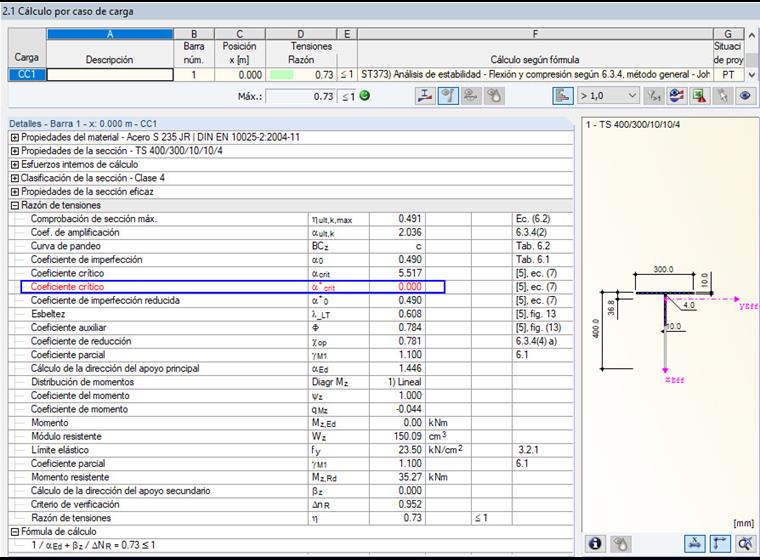Expand Propiedades de la sección eficaz node
Viewport: 760px width, 560px height.
[x=15, y=192]
